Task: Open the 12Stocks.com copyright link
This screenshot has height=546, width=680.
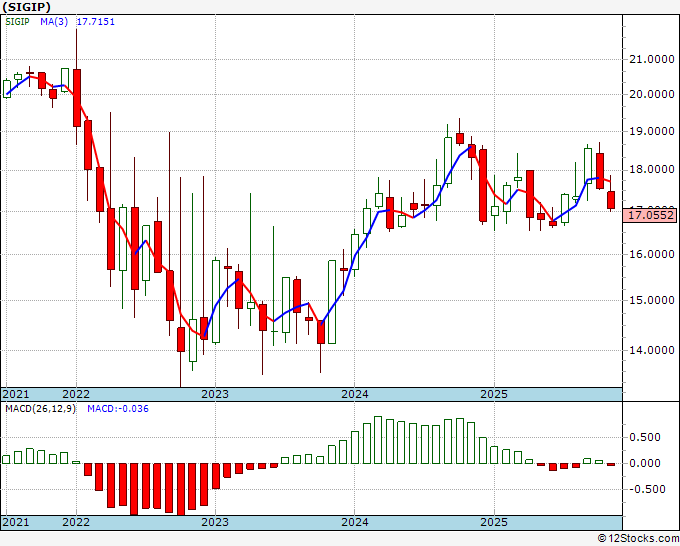Action: click(x=638, y=539)
